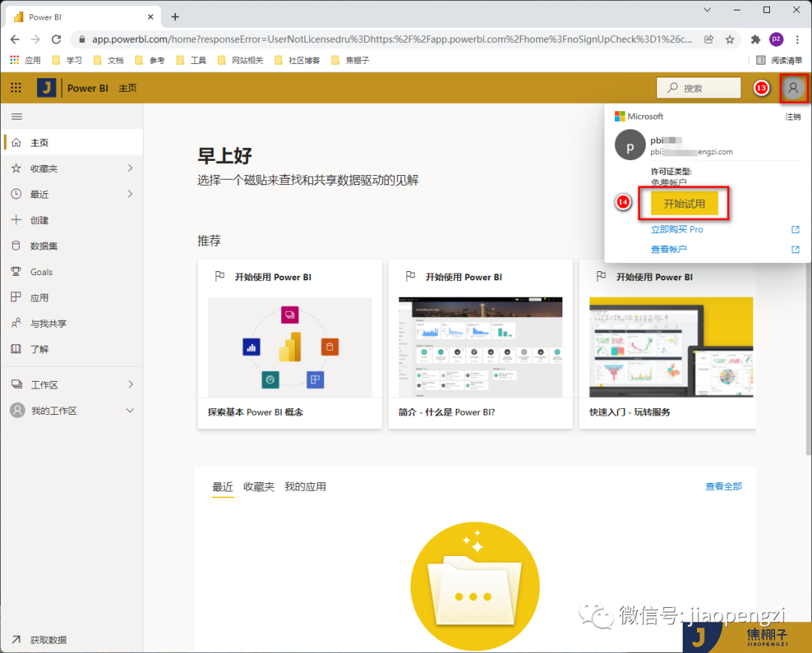The image size is (812, 653).
Task: Open the 网站相关 bookmark folder
Action: pyautogui.click(x=241, y=60)
